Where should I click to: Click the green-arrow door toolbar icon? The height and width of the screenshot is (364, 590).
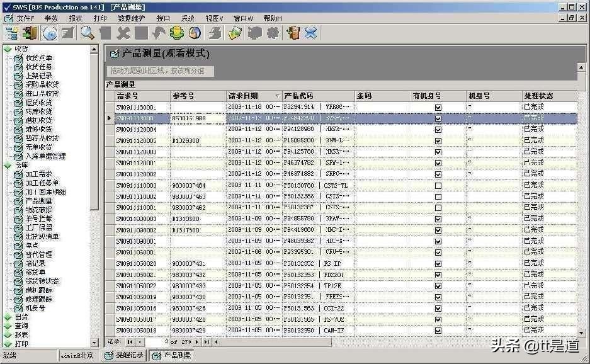point(30,33)
